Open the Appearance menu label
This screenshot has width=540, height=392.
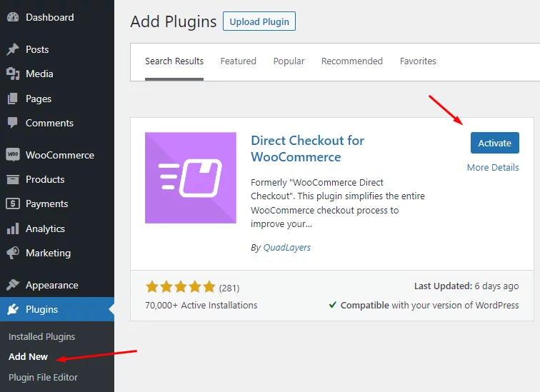coord(52,285)
